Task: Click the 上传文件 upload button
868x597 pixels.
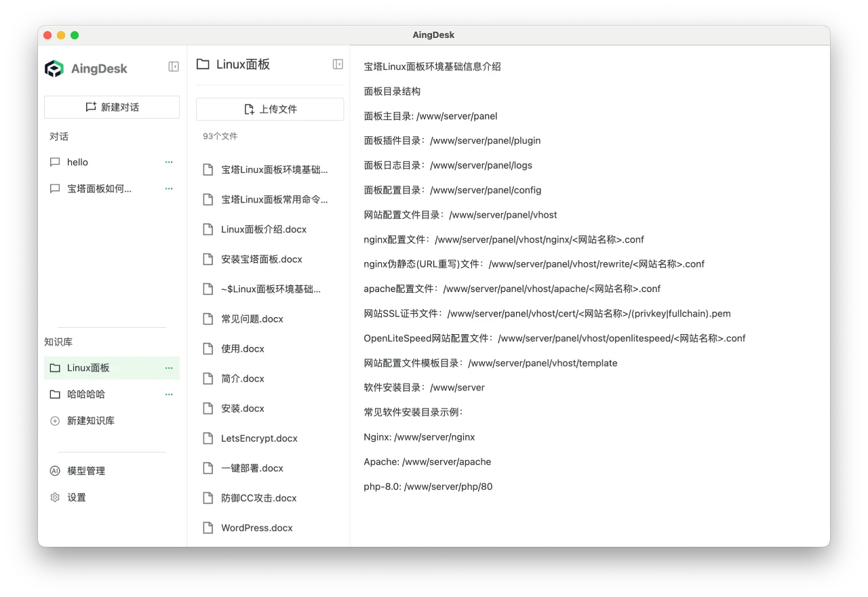Action: point(270,109)
